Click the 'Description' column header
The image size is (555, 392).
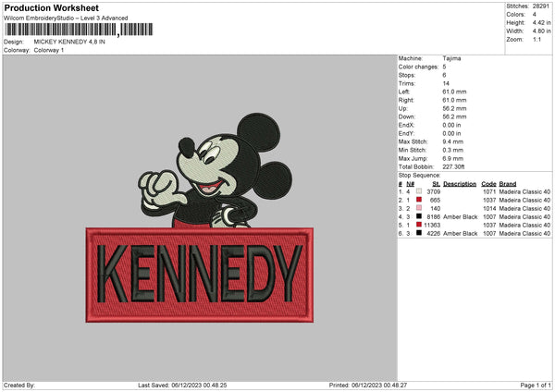coord(460,184)
